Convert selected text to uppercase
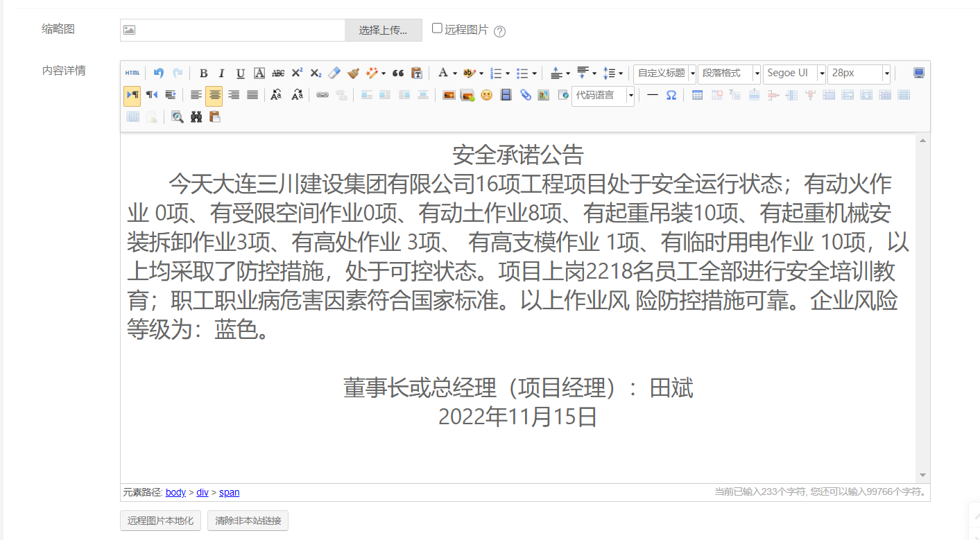This screenshot has width=980, height=540. click(277, 95)
